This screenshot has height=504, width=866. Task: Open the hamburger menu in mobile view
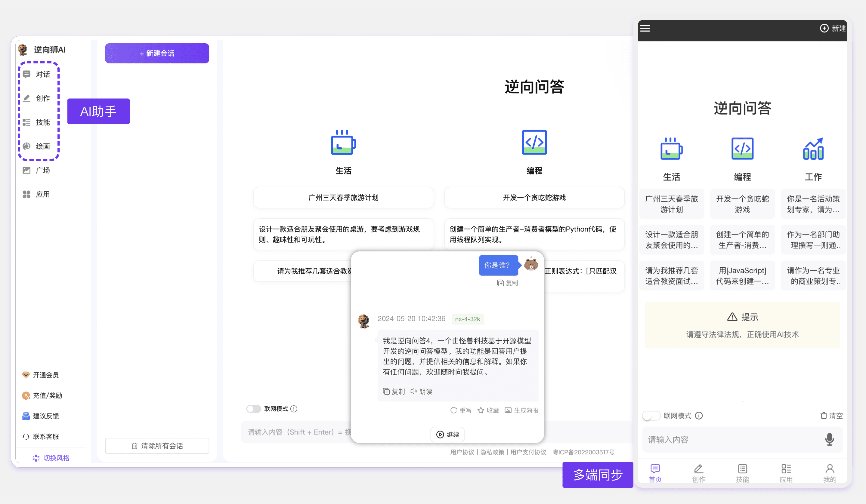[x=645, y=28]
